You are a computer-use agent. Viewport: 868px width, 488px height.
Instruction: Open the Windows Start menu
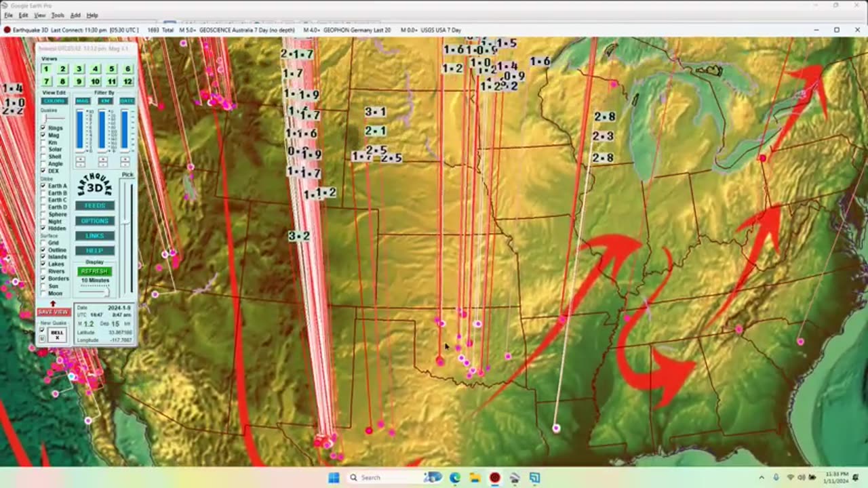pos(334,478)
